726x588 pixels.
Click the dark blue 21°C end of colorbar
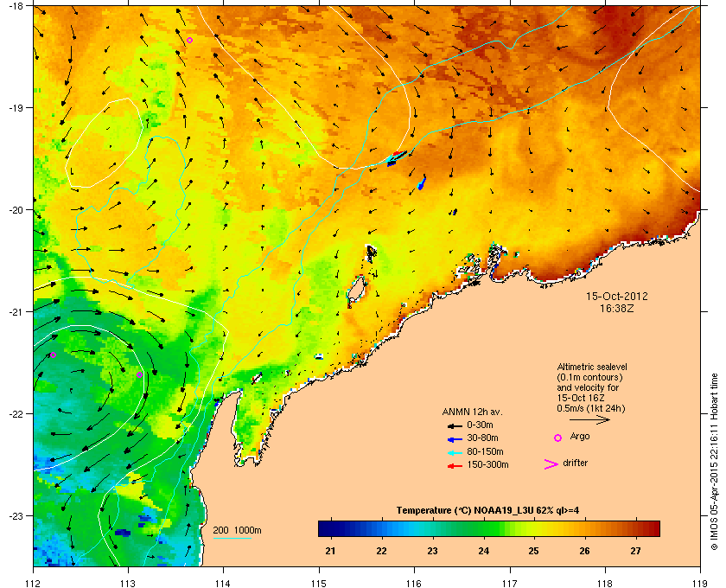[x=329, y=528]
